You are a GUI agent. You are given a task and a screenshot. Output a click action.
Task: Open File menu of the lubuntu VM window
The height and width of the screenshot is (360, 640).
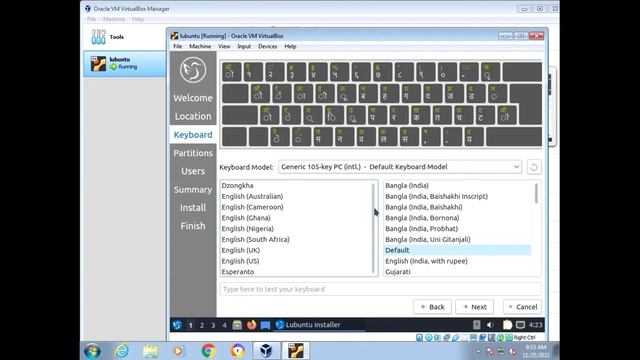(x=178, y=47)
